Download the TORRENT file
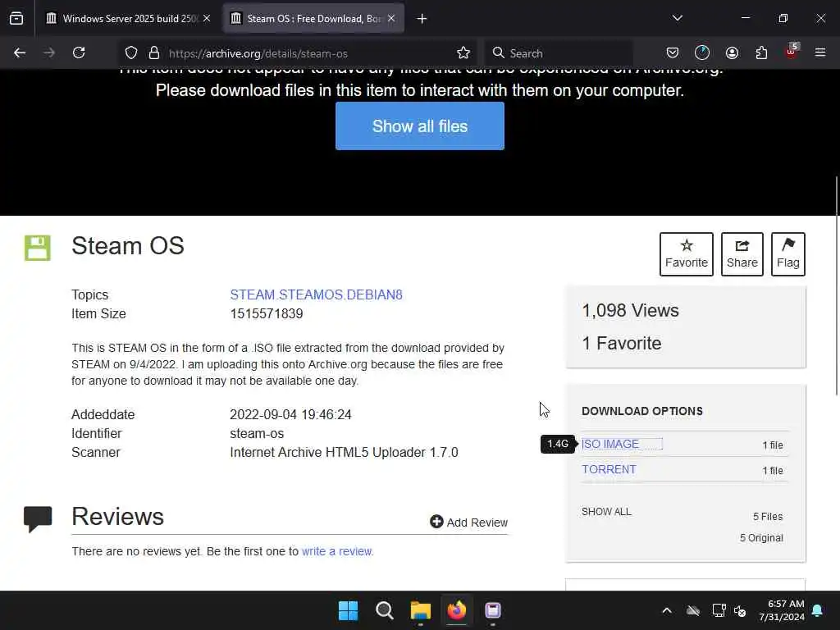 [609, 470]
